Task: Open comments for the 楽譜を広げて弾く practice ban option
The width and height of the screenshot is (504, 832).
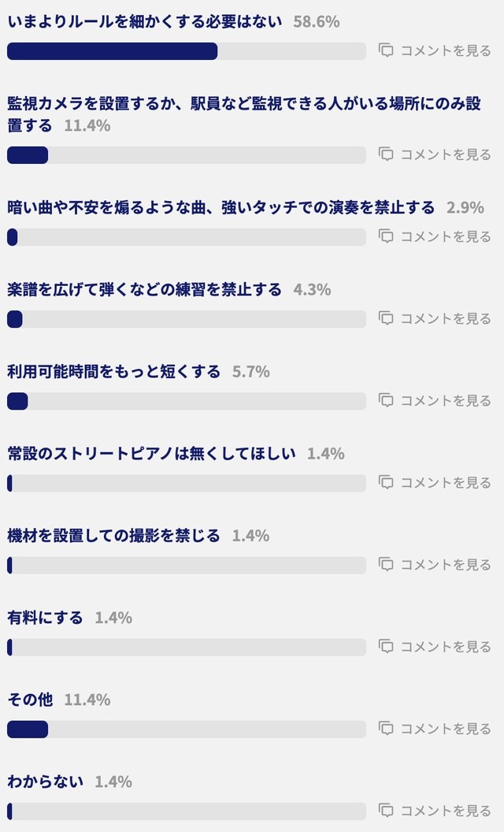Action: (x=438, y=318)
